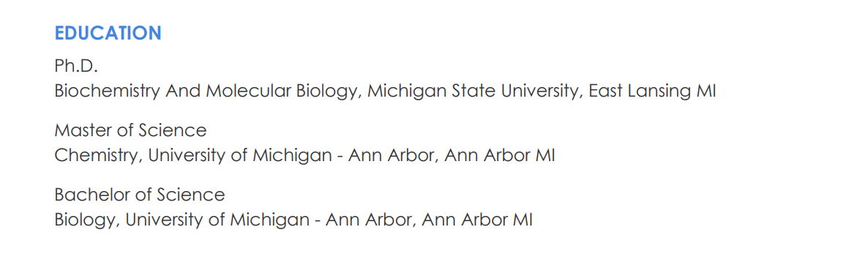The height and width of the screenshot is (268, 868).
Task: Click Ann Arbor MI ending the Chemistry line
Action: (x=500, y=155)
